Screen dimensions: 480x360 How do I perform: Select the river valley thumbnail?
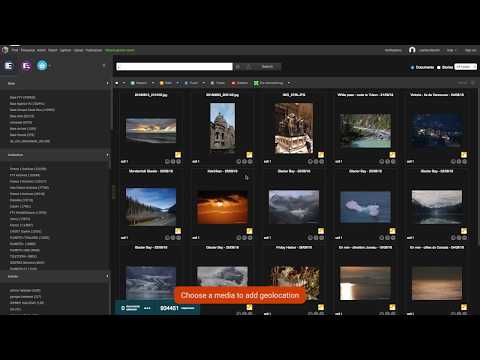(x=365, y=131)
